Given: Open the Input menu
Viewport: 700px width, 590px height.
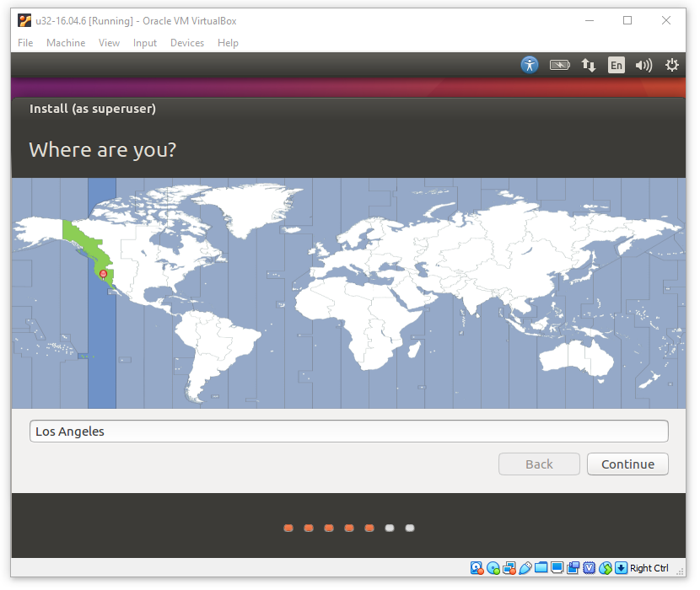Looking at the screenshot, I should tap(145, 43).
